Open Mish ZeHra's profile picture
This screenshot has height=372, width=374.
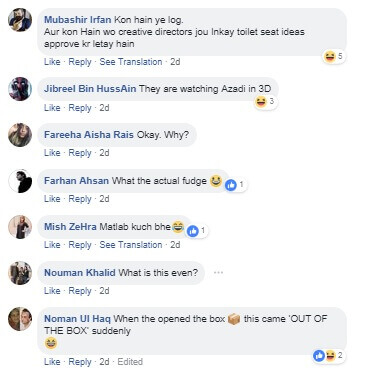pos(20,227)
